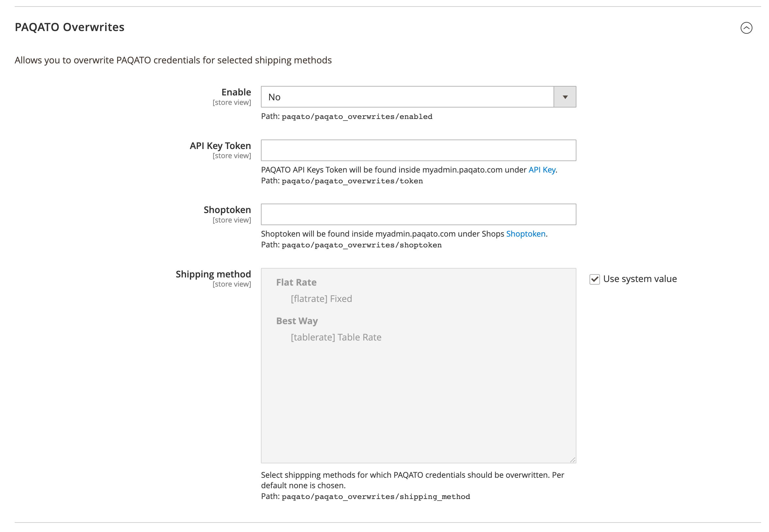The image size is (769, 532).
Task: Uncheck the Use system value checkbox
Action: pos(594,279)
